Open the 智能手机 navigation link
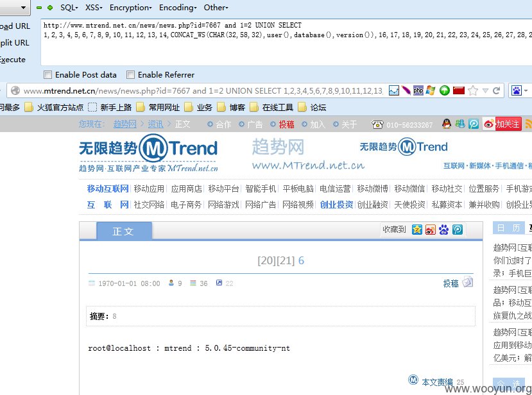The image size is (532, 395). 261,189
